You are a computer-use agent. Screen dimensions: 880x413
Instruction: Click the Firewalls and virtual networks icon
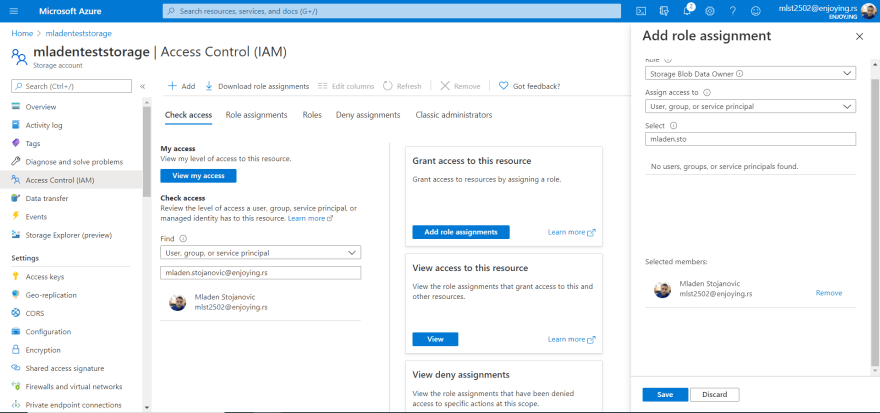coord(16,387)
